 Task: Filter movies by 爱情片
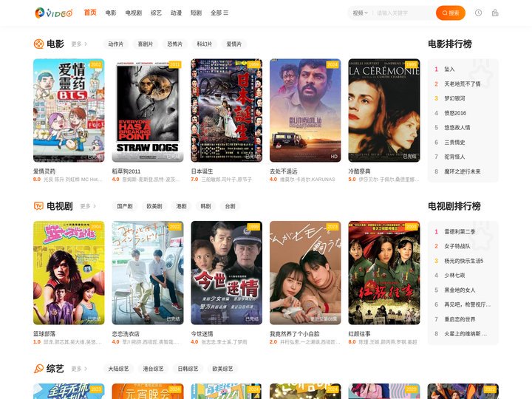pos(233,44)
